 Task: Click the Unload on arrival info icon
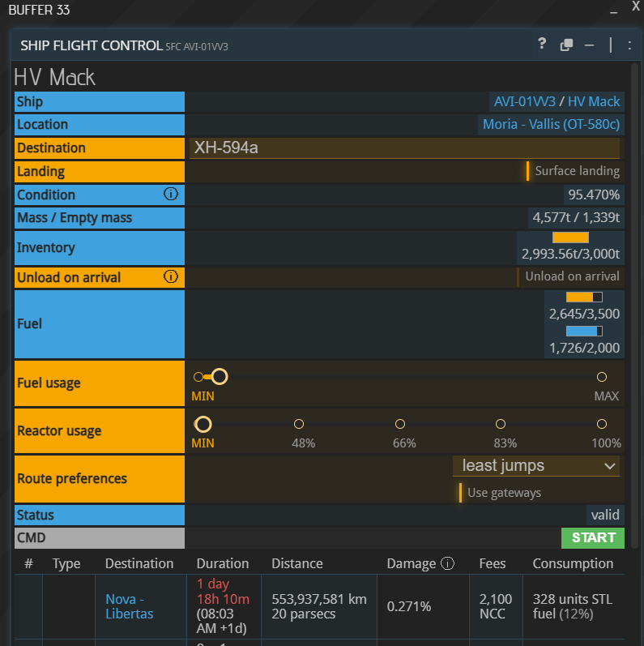[x=170, y=277]
